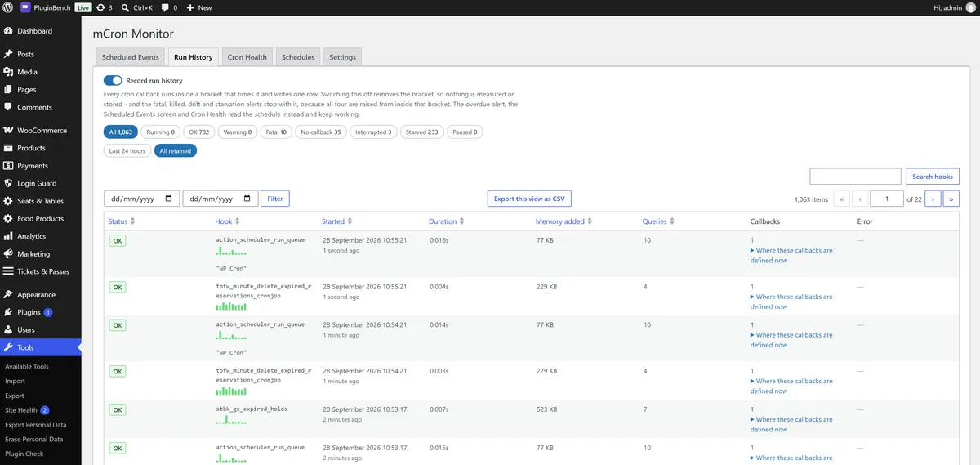Open the Ctrl+K search icon

[125, 7]
